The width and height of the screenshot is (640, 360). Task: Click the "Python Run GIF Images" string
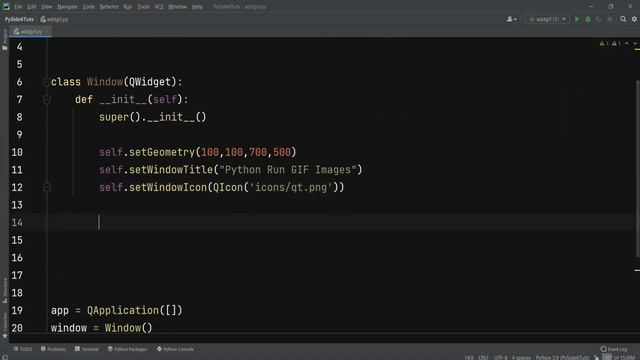pos(288,170)
